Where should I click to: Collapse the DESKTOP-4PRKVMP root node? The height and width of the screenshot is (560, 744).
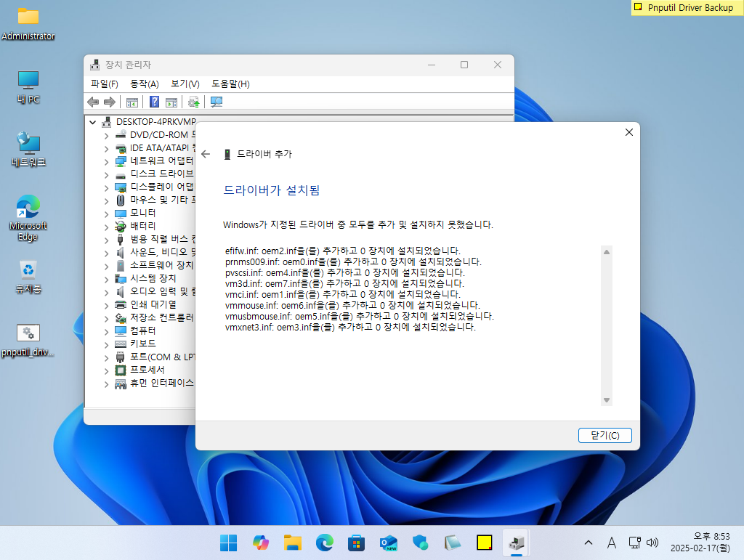click(x=92, y=122)
